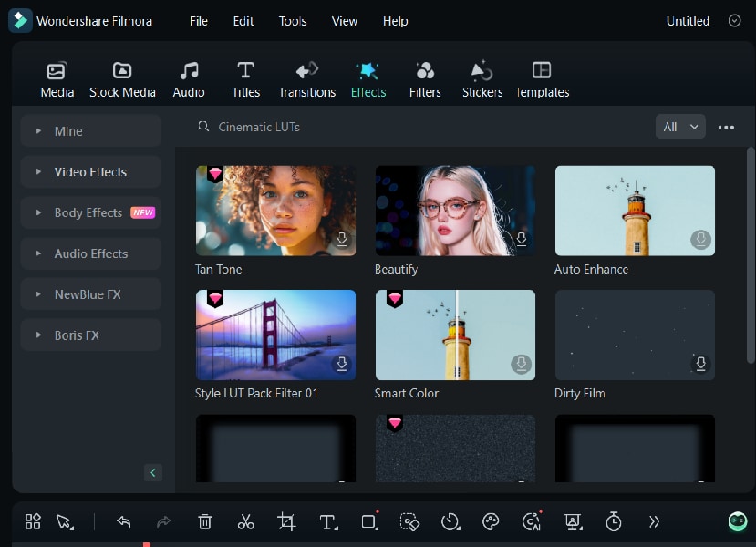Download Style LUT Pack Filter 01
Image resolution: width=756 pixels, height=547 pixels.
click(341, 364)
